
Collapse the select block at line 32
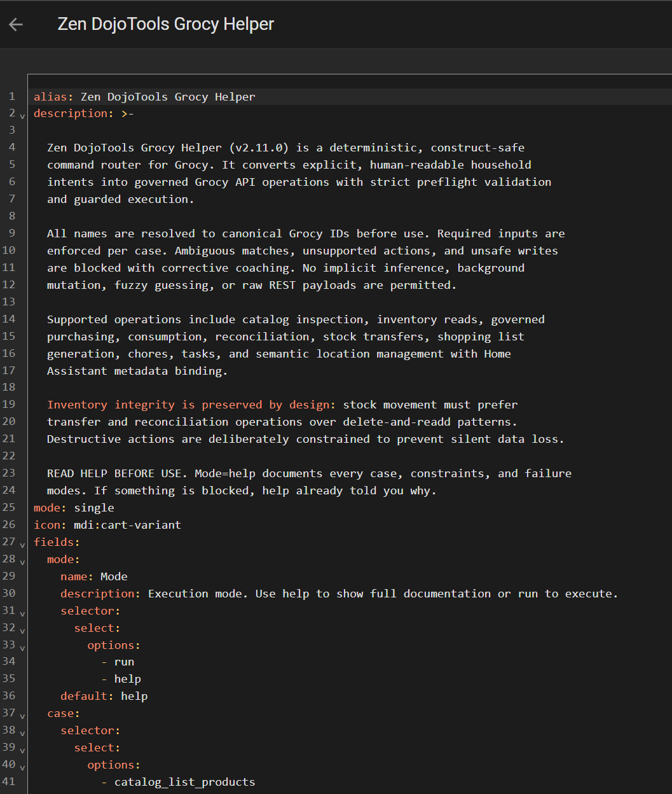point(23,630)
